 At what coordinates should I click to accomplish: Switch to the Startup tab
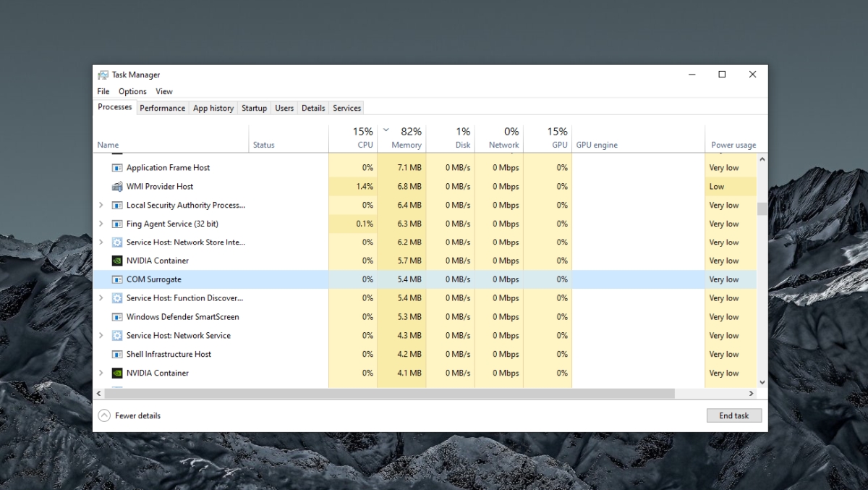coord(254,108)
